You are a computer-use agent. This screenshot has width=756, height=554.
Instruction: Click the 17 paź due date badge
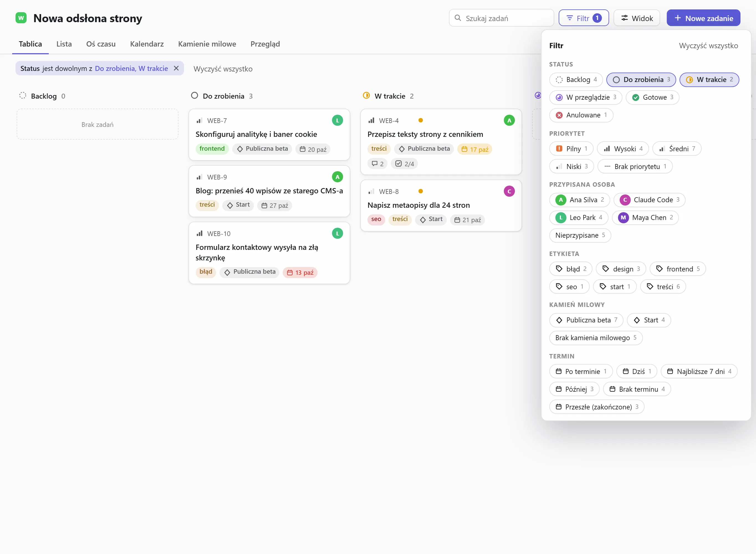(475, 149)
